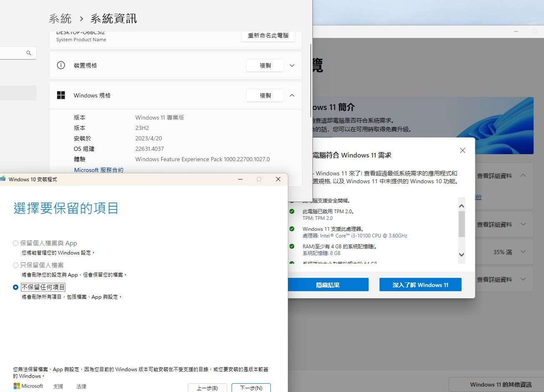
Task: Click the Windows Feature Experience Pack text
Action: pyautogui.click(x=202, y=159)
